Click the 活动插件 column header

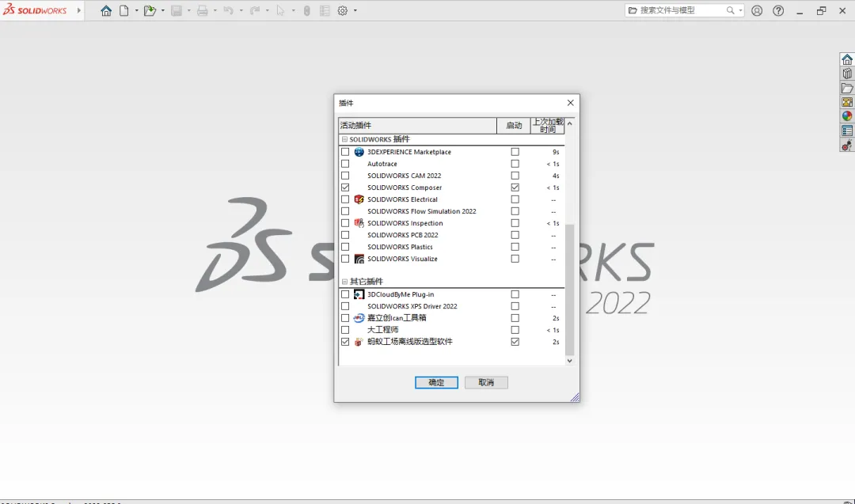tap(418, 125)
